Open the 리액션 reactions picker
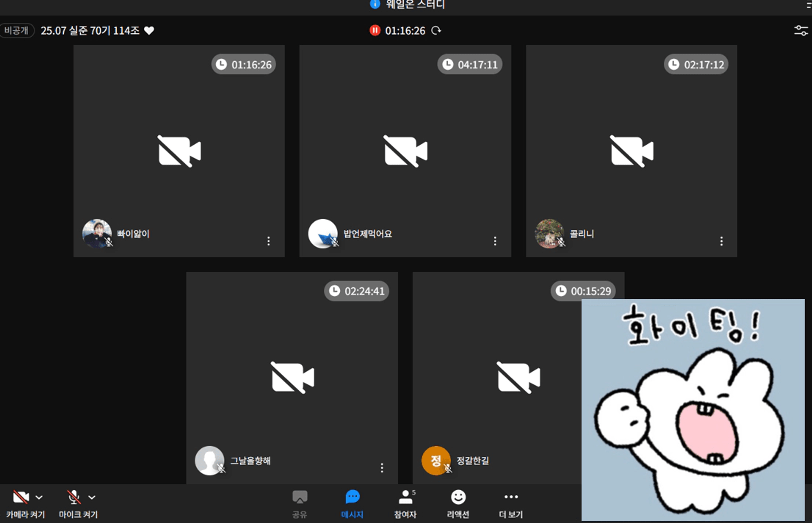This screenshot has height=523, width=812. 458,504
